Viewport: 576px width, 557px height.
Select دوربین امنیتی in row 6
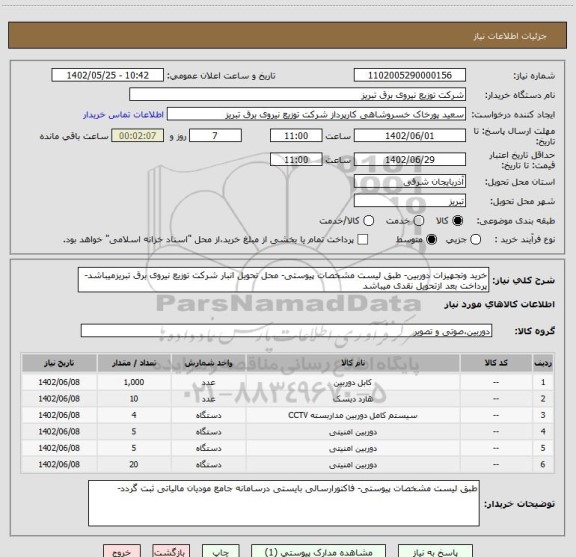[x=353, y=465]
